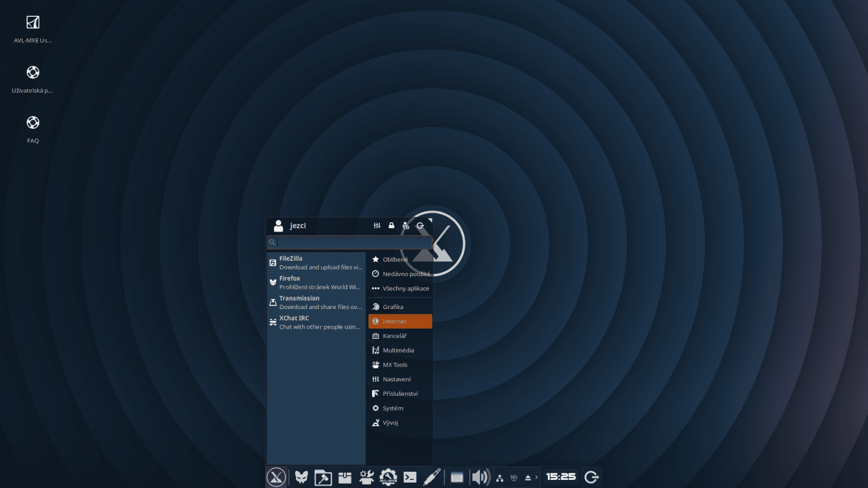
Task: Open the settings sliders icon in menu header
Action: pyautogui.click(x=377, y=225)
